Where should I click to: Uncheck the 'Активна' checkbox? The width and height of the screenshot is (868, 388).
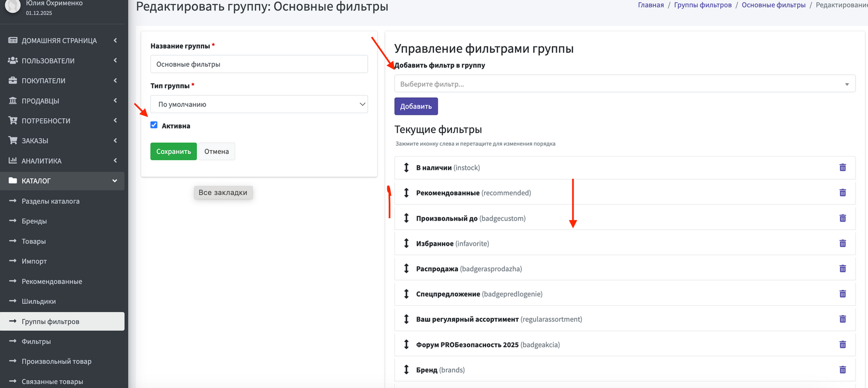click(154, 125)
